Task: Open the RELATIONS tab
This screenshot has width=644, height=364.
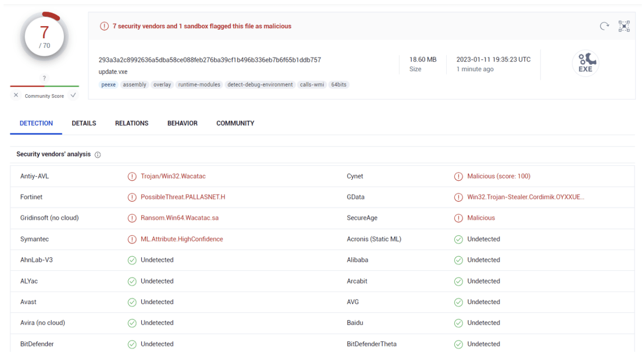Action: (132, 123)
